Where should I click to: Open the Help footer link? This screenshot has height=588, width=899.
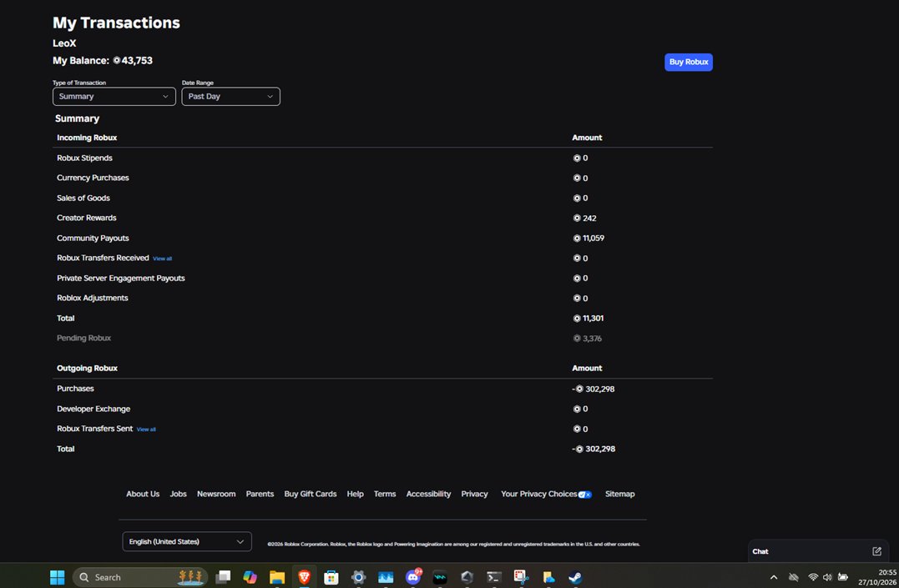pos(355,494)
